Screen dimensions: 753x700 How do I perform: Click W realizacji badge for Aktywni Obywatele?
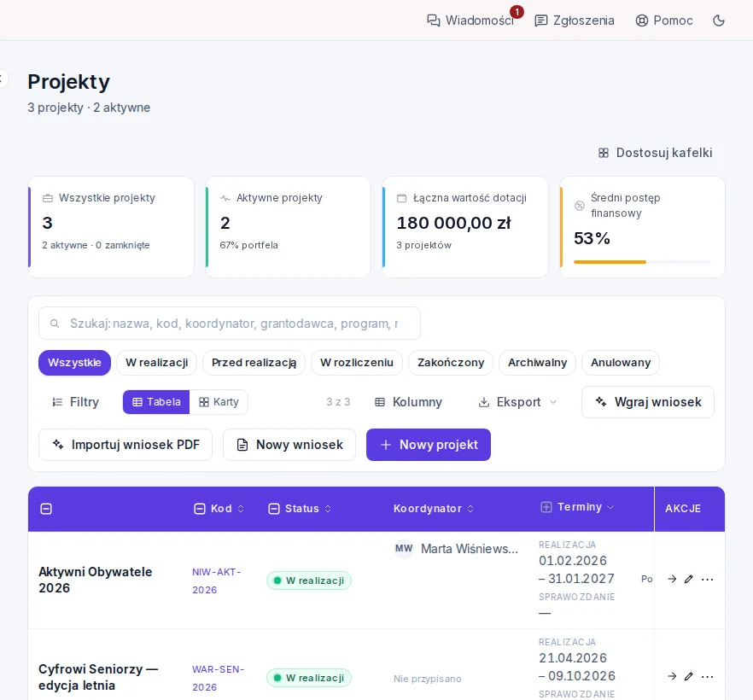(x=309, y=580)
